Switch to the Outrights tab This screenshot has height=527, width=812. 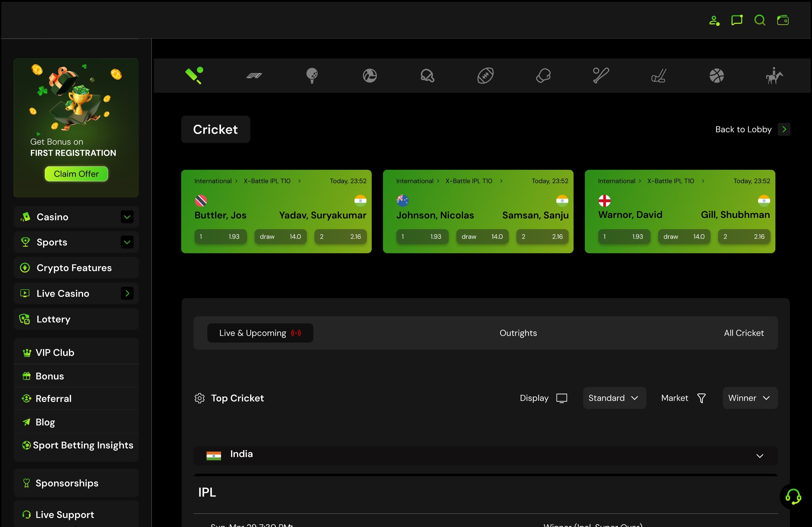(x=518, y=333)
